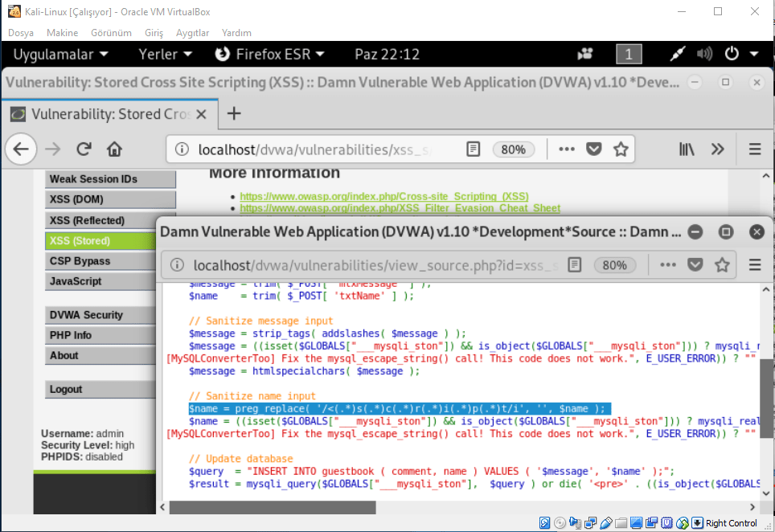Toggle reader view in main address bar
This screenshot has width=775, height=532.
(474, 149)
